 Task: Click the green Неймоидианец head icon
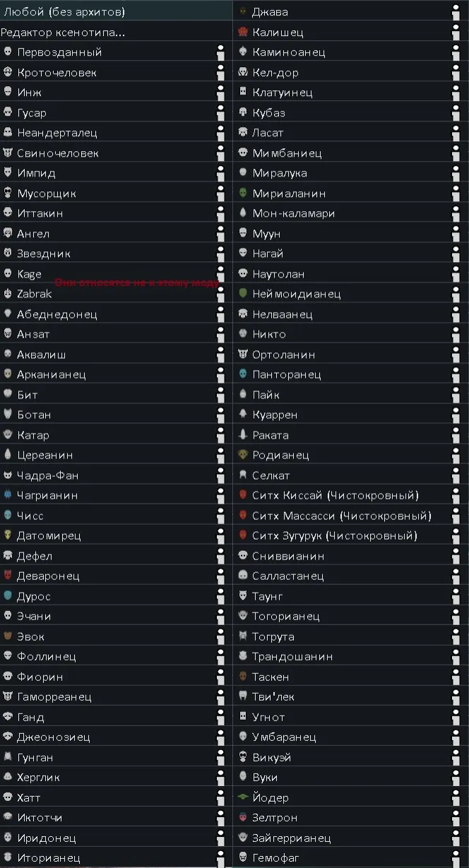click(243, 294)
